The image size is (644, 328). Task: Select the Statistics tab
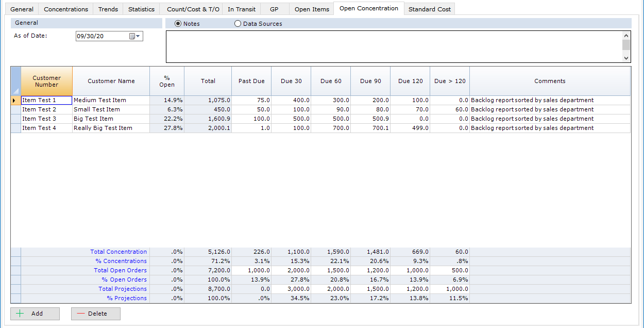[141, 8]
